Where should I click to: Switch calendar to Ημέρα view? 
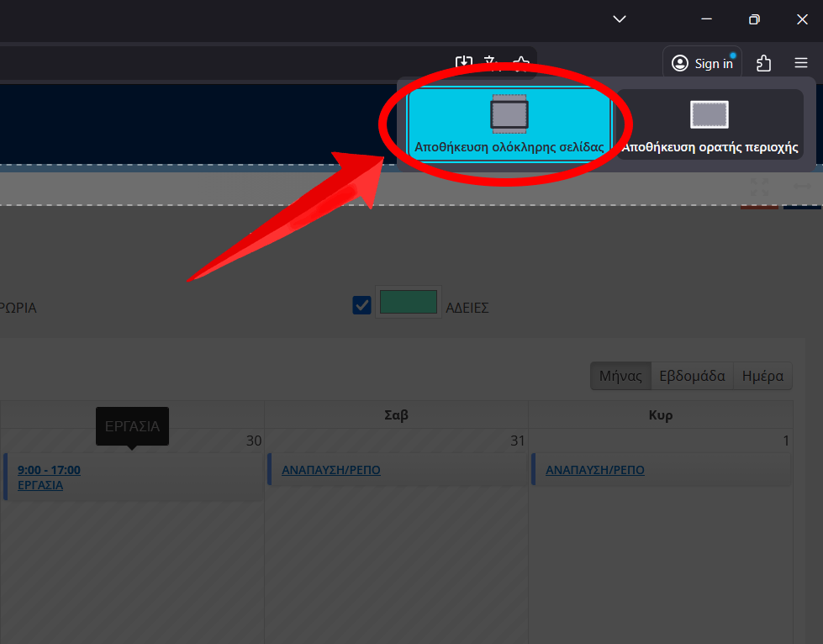(762, 376)
